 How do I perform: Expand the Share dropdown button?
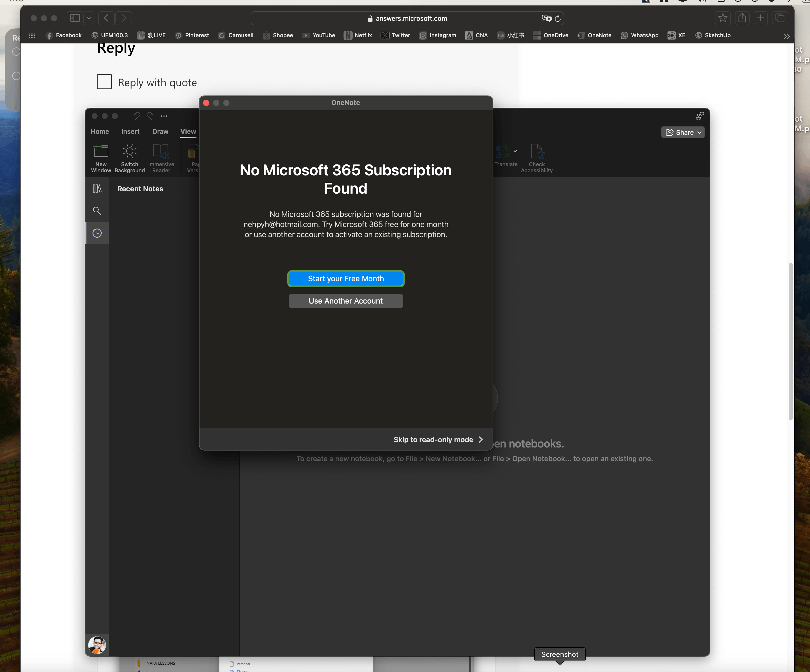pos(683,132)
